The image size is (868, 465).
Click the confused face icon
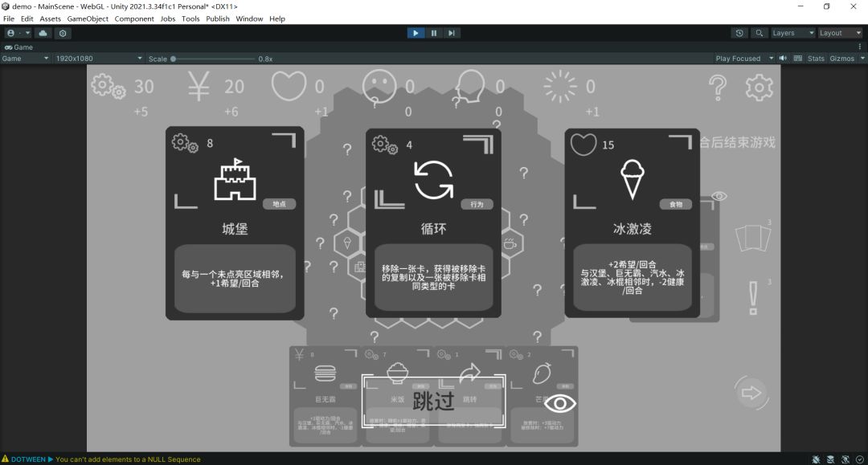(x=379, y=87)
